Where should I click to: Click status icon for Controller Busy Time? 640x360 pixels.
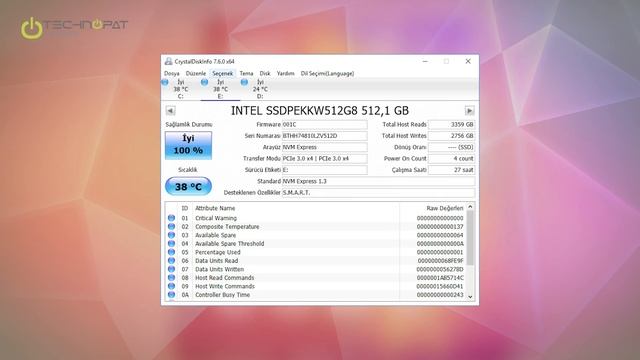pyautogui.click(x=171, y=295)
